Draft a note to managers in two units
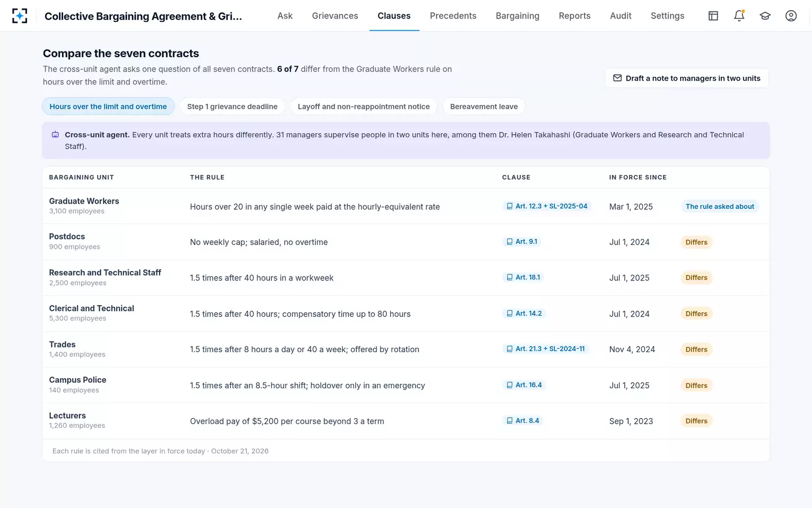Viewport: 812px width, 508px height. tap(687, 78)
